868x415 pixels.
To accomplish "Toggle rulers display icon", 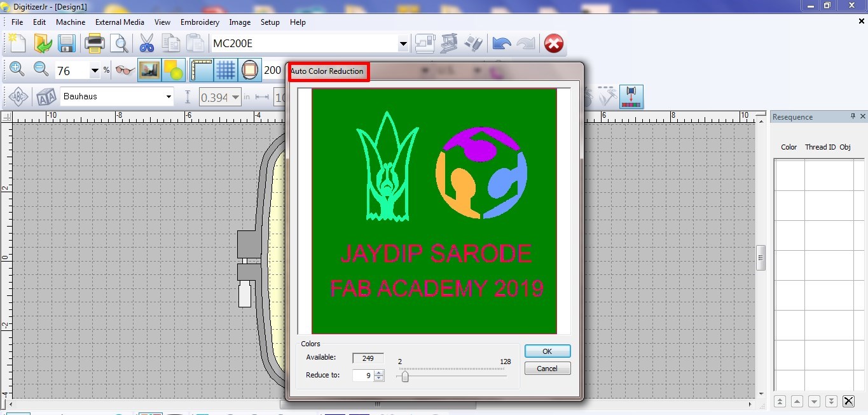I will [202, 70].
